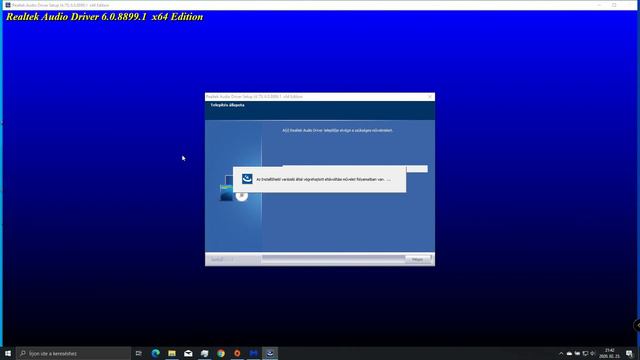
Task: Click the InstallShield removal progress message
Action: pos(323,179)
